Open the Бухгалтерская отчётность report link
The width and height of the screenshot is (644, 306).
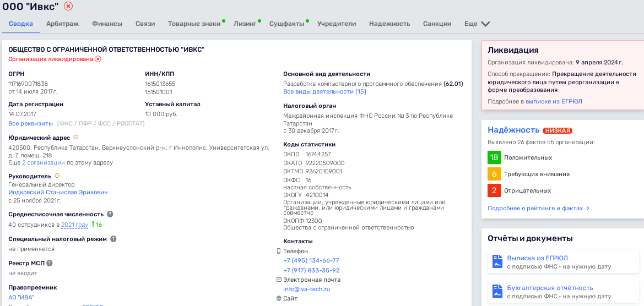tap(550, 288)
